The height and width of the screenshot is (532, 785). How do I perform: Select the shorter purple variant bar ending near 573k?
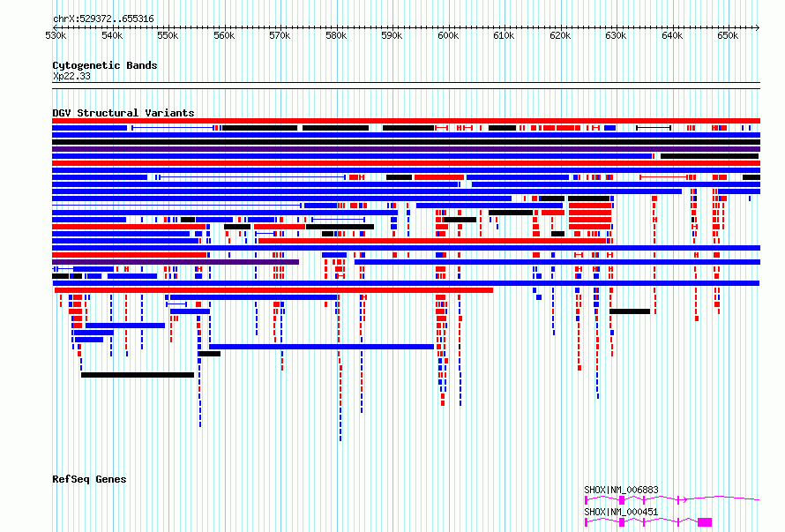point(176,262)
